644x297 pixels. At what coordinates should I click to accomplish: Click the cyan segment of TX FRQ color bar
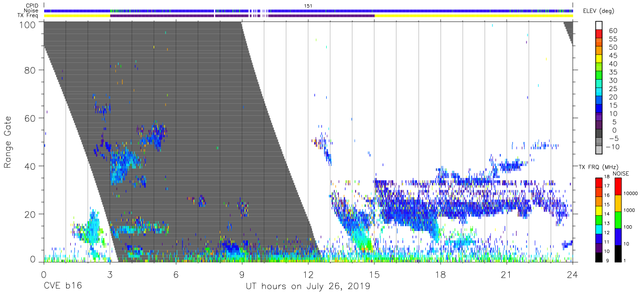(x=598, y=228)
